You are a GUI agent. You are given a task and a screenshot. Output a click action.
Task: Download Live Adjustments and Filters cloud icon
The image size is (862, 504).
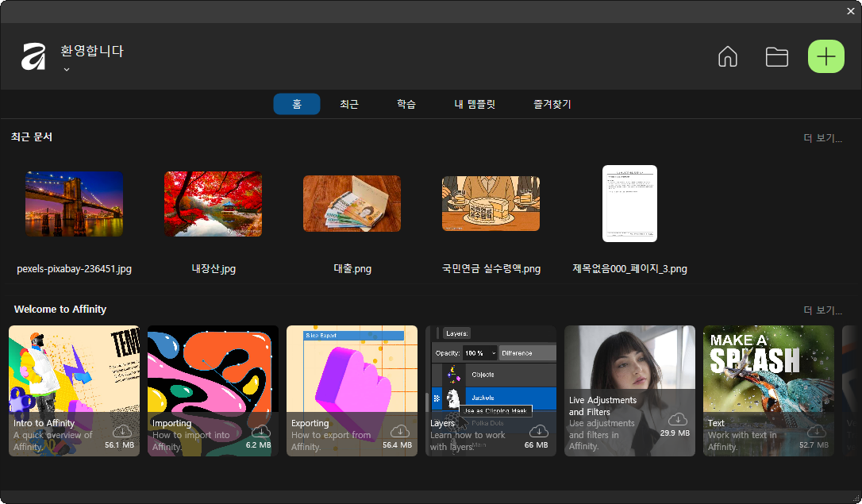click(x=678, y=419)
